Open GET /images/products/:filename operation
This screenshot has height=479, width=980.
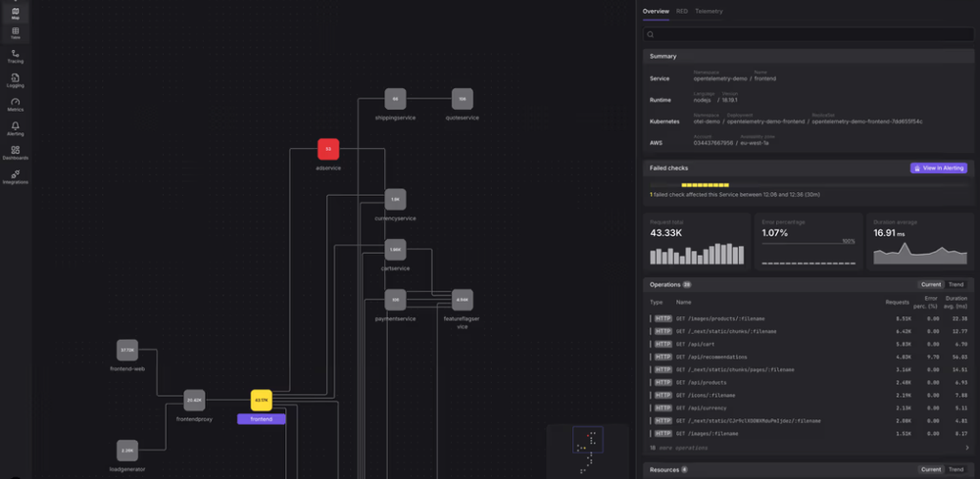(x=808, y=318)
